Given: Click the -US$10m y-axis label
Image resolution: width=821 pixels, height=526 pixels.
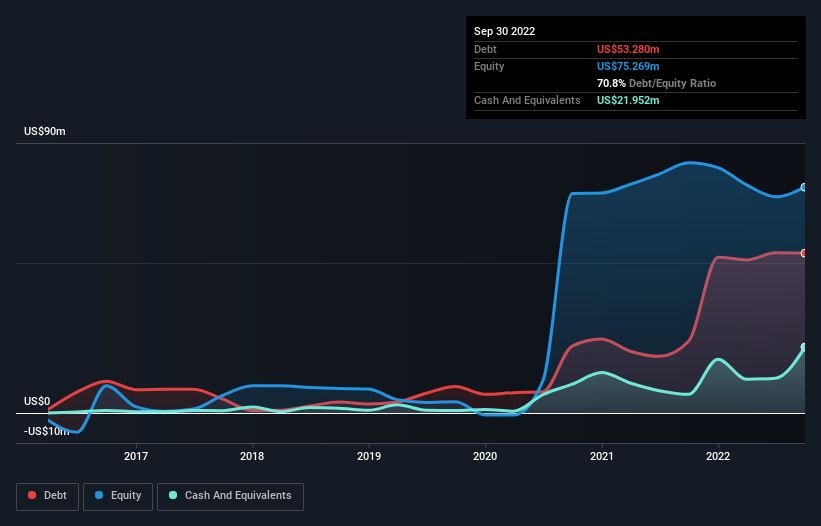Looking at the screenshot, I should (46, 431).
